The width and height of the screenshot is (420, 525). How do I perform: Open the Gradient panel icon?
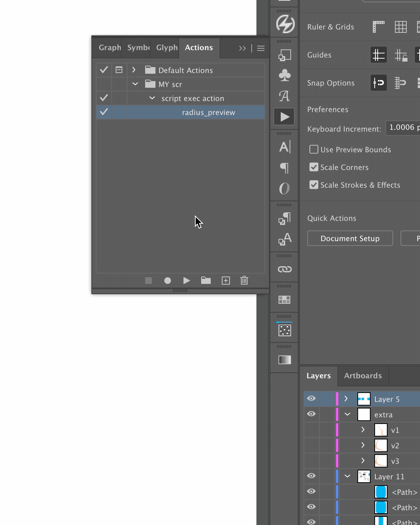pyautogui.click(x=285, y=360)
